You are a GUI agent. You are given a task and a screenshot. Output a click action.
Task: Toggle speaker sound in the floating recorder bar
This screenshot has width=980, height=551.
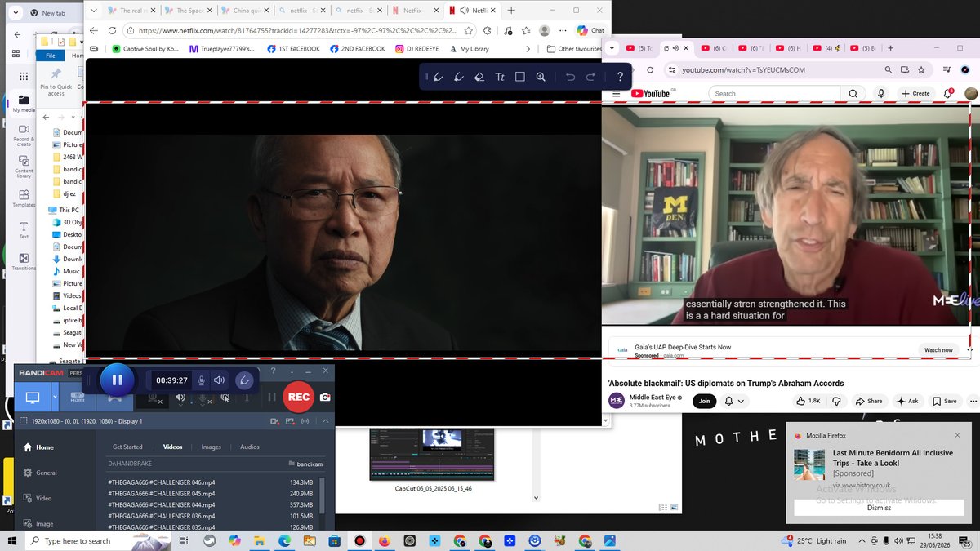pyautogui.click(x=219, y=380)
